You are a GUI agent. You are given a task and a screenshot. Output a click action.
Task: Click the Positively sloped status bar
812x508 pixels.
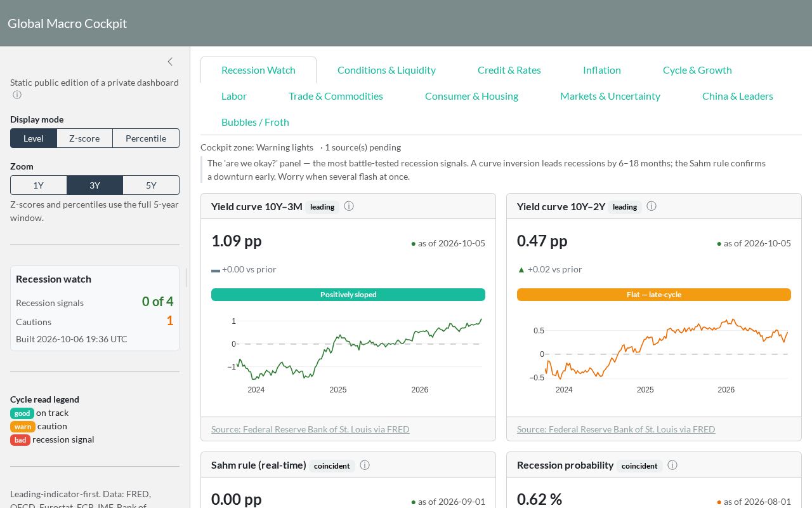[x=348, y=295]
